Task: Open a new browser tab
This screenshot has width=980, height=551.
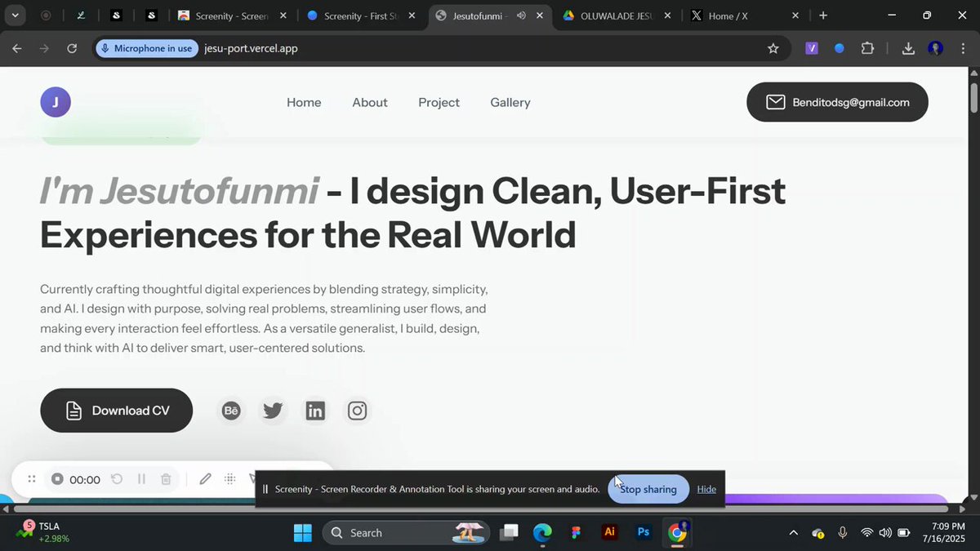Action: pos(823,16)
